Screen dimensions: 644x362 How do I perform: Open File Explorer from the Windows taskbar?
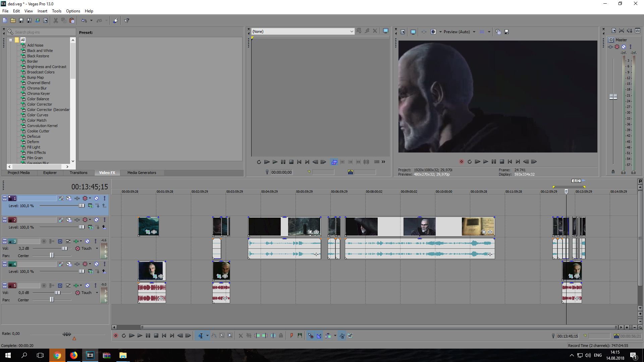click(x=123, y=355)
